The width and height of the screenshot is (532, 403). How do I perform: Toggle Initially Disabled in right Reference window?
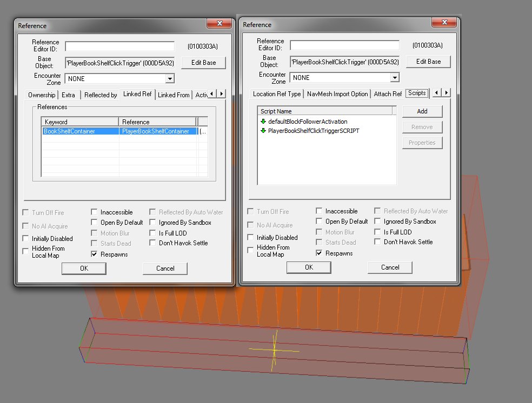[x=250, y=237]
